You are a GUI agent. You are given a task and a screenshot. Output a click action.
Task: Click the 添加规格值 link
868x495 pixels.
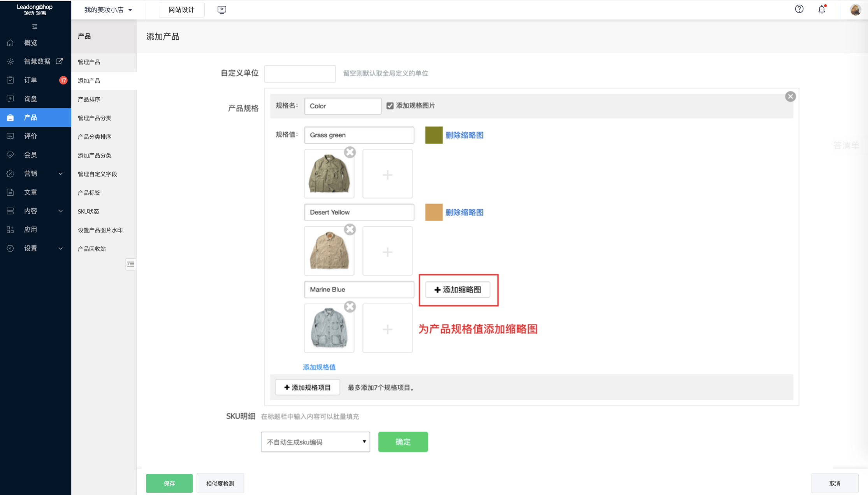tap(319, 367)
